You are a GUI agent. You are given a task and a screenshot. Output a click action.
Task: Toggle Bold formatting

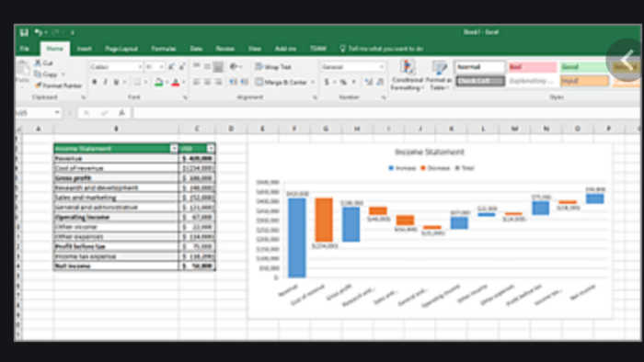point(95,83)
